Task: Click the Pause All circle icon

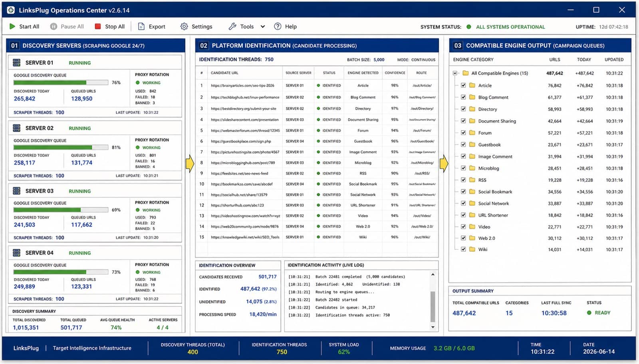Action: tap(54, 26)
